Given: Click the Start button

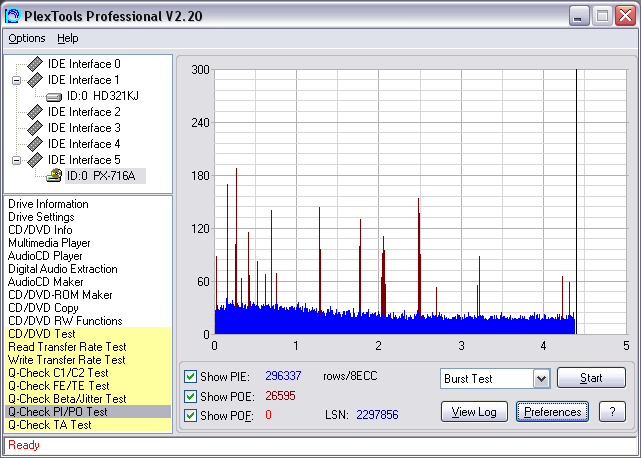Looking at the screenshot, I should coord(591,378).
